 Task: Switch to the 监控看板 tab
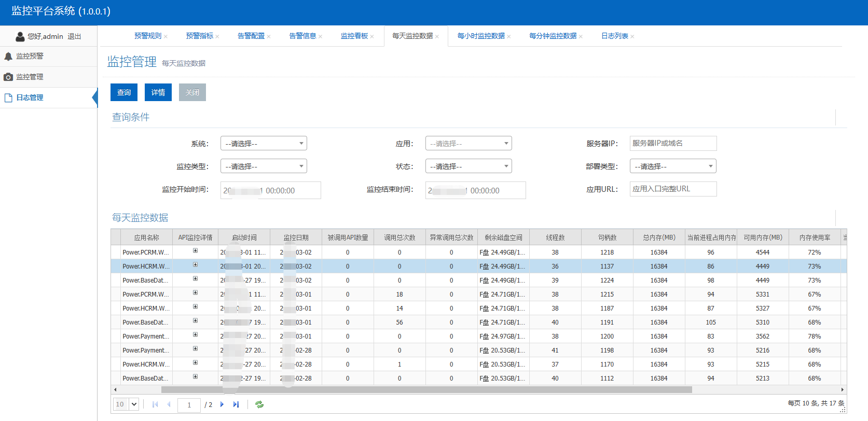(354, 36)
